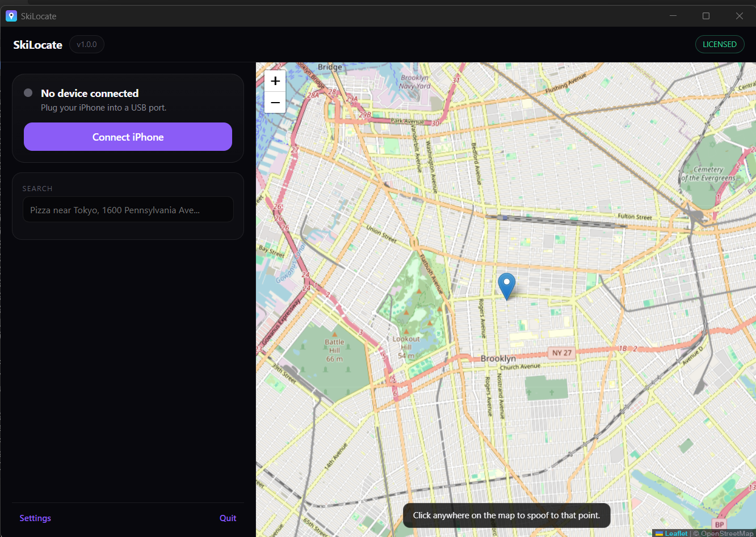756x537 pixels.
Task: Click the SkiLocate header title
Action: click(x=37, y=45)
